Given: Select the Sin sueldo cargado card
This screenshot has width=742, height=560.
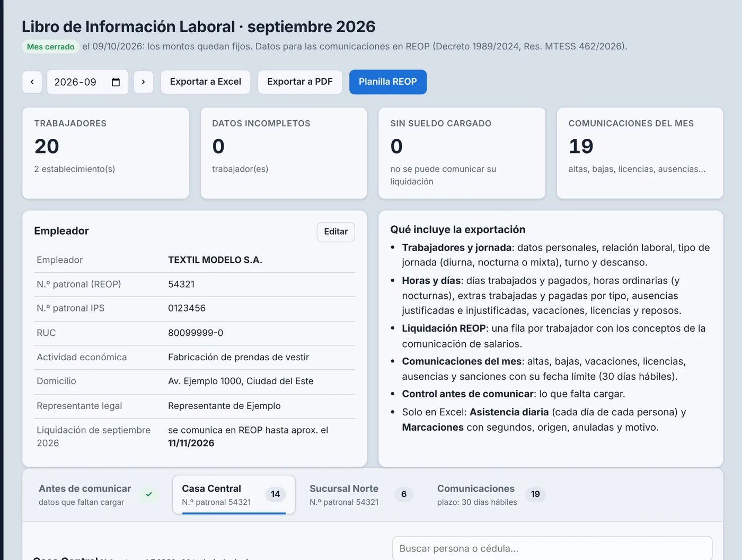Looking at the screenshot, I should pos(462,153).
